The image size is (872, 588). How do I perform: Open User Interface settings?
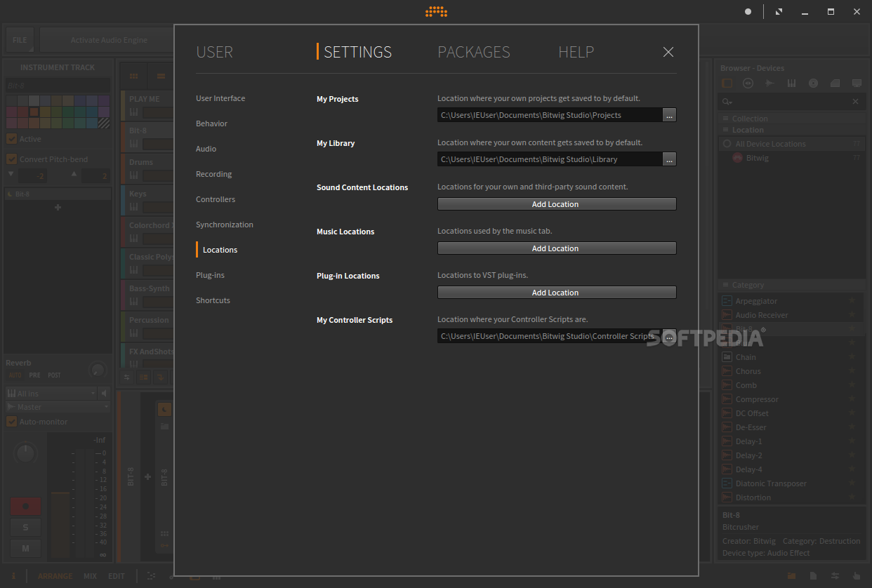tap(220, 98)
